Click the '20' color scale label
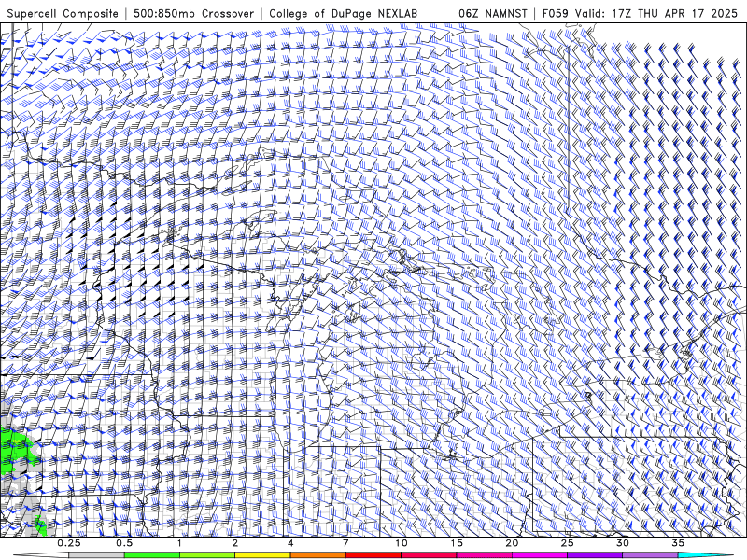The width and height of the screenshot is (747, 560). (512, 543)
